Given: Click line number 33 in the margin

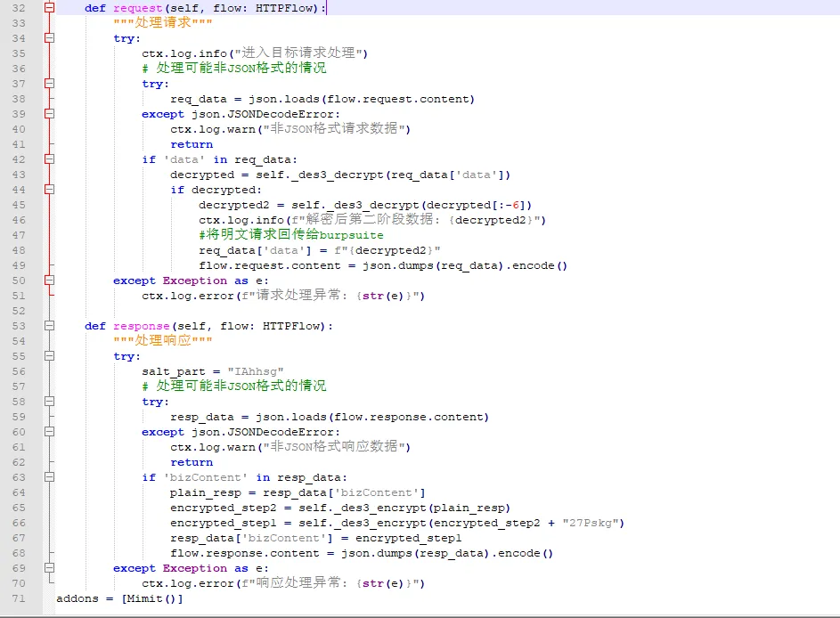Looking at the screenshot, I should (19, 23).
